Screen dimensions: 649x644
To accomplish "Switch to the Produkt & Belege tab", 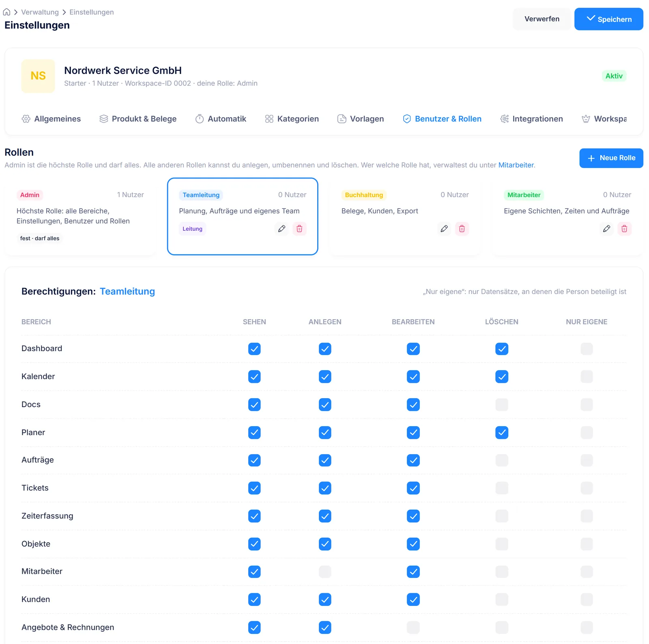I will point(138,119).
